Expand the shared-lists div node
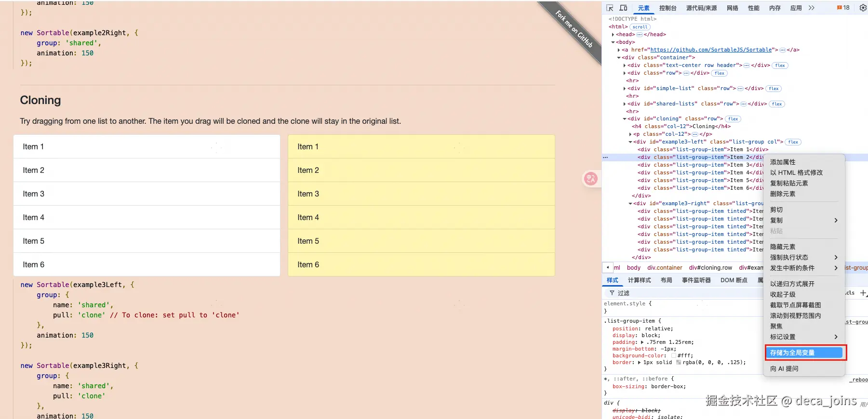This screenshot has height=419, width=868. tap(625, 104)
